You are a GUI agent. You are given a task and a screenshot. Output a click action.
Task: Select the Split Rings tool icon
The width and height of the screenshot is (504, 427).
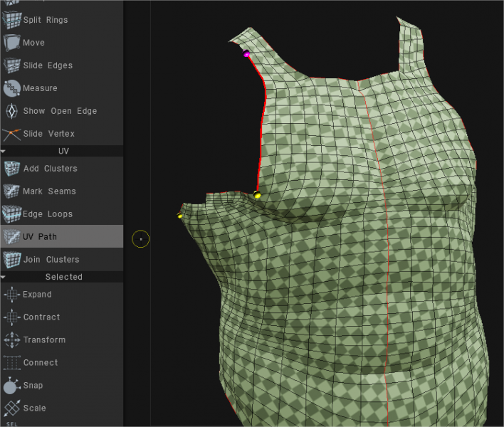(x=11, y=20)
